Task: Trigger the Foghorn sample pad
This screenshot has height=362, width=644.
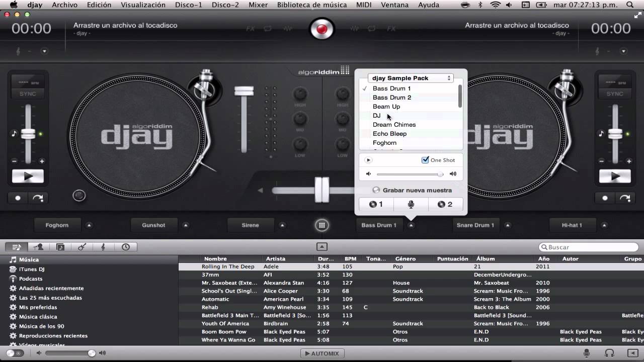Action: 57,225
